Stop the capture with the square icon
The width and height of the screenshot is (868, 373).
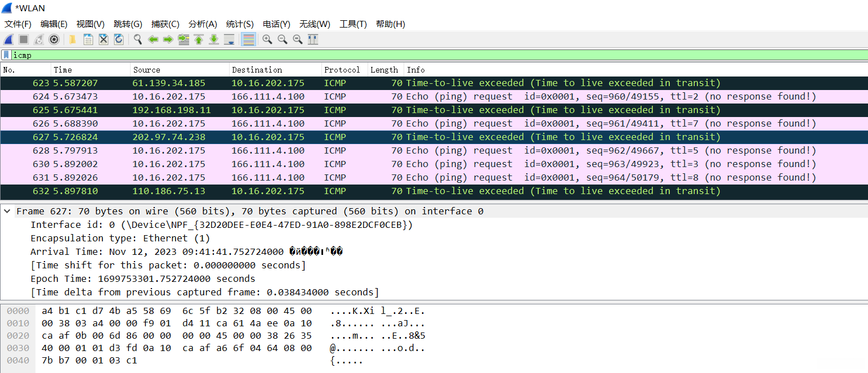pos(24,39)
